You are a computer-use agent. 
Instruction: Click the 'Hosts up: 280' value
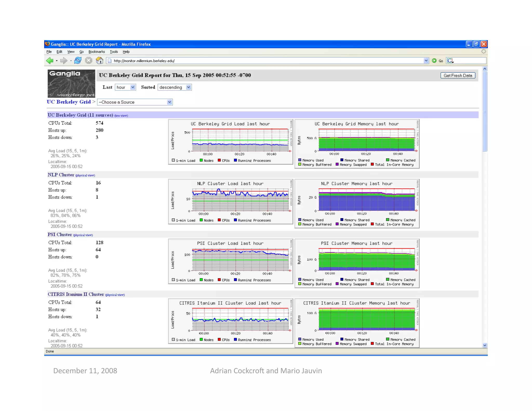pyautogui.click(x=99, y=130)
